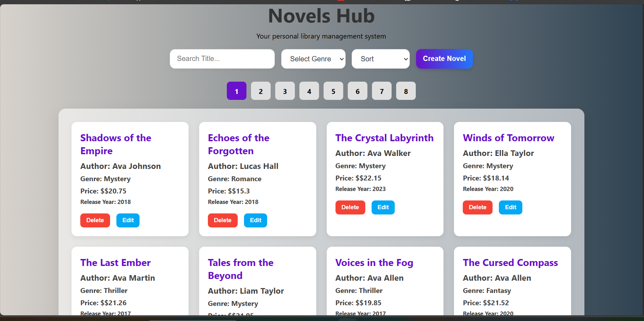Navigate to page 6
The image size is (644, 321).
[357, 91]
